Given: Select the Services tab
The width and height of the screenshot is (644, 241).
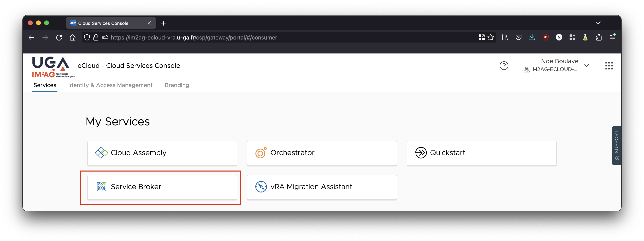Looking at the screenshot, I should pos(45,85).
